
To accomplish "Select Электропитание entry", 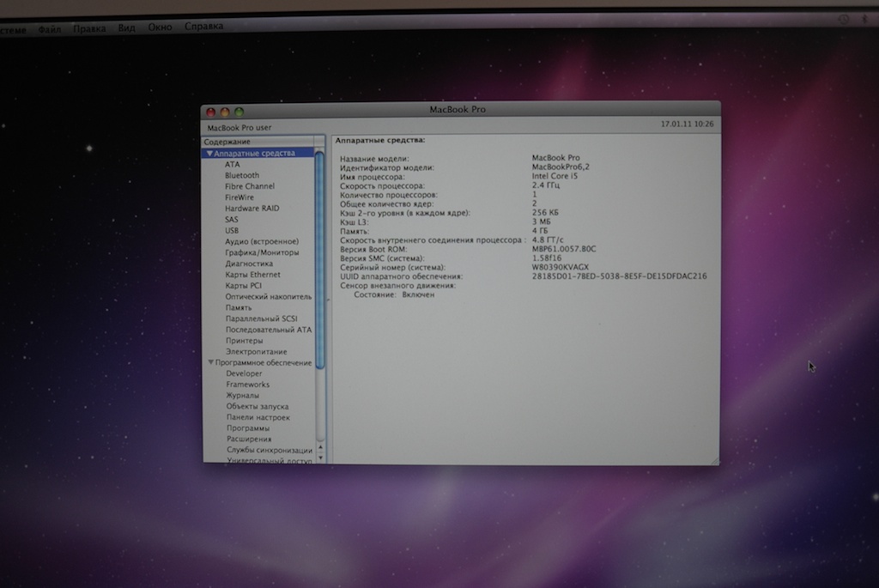I will tap(256, 351).
